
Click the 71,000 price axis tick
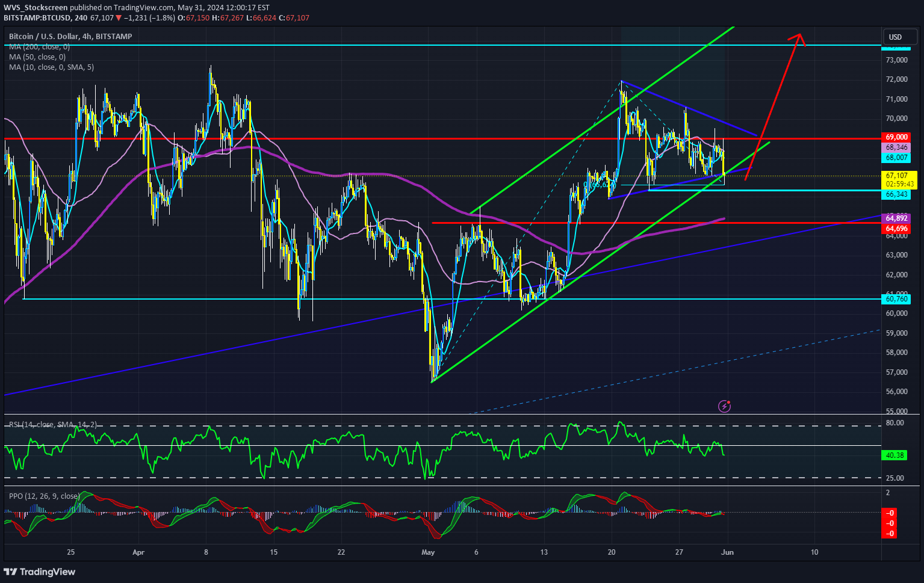click(x=896, y=99)
